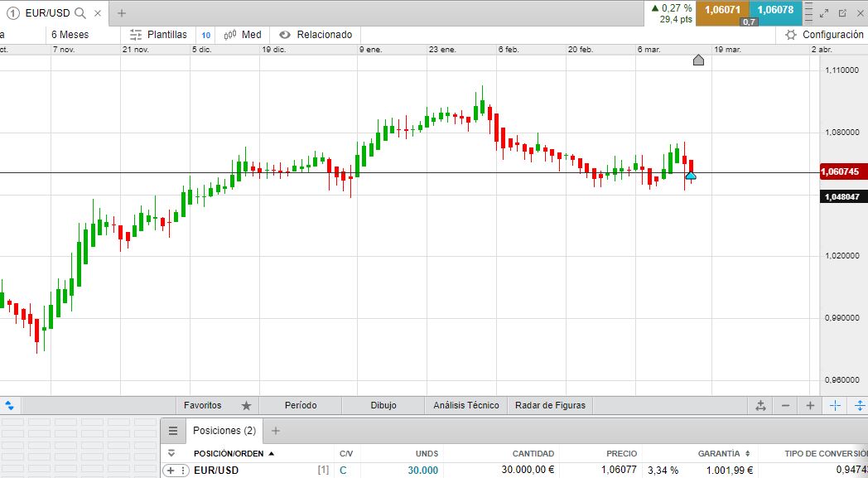Click the search magnifier next to EUR/USD
The image size is (868, 478).
pos(80,12)
